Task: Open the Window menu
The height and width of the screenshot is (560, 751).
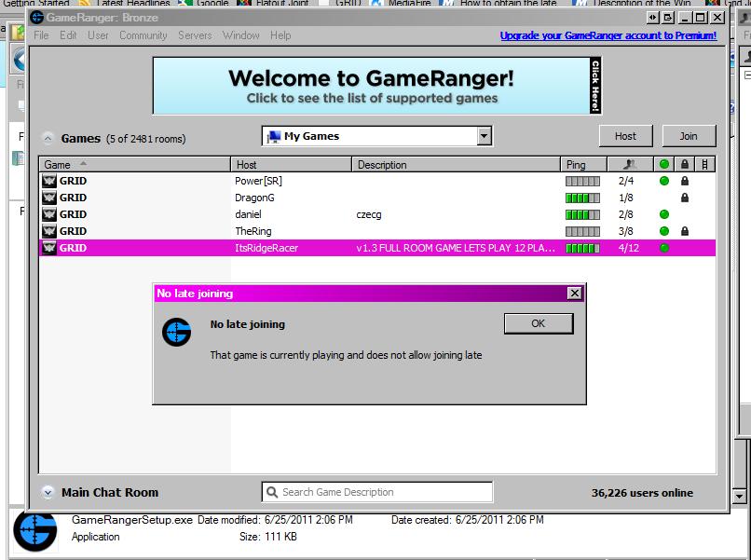Action: (x=241, y=35)
